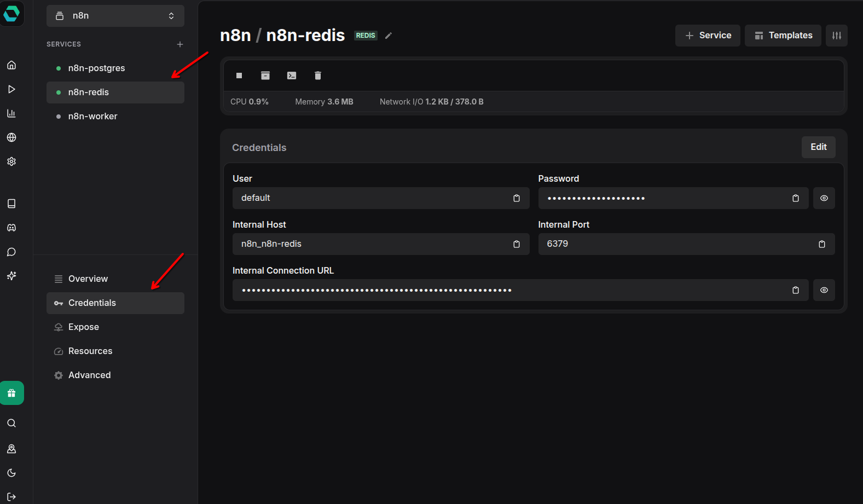The height and width of the screenshot is (504, 863).
Task: Reveal the Password with the eye icon
Action: pyautogui.click(x=824, y=198)
